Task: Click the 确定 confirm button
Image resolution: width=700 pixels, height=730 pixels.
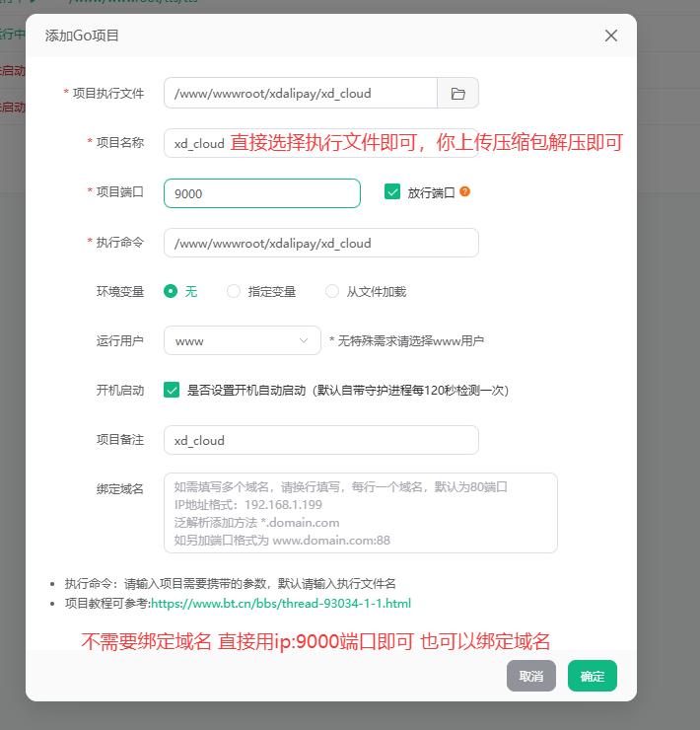Action: 592,676
